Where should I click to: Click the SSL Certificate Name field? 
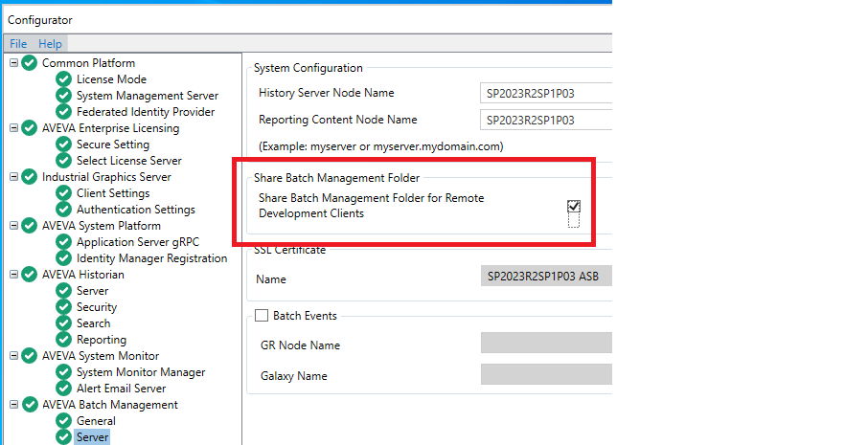click(546, 276)
